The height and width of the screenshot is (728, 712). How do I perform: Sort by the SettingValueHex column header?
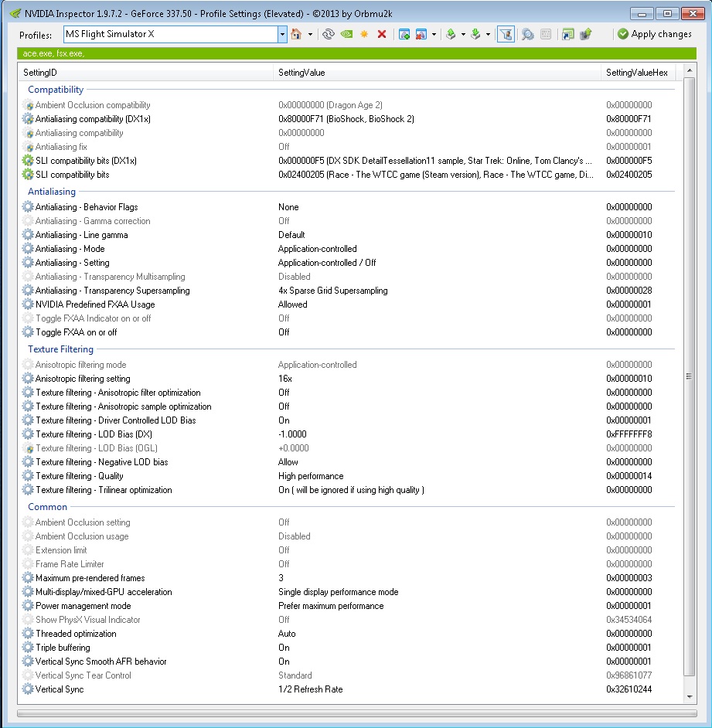[638, 73]
